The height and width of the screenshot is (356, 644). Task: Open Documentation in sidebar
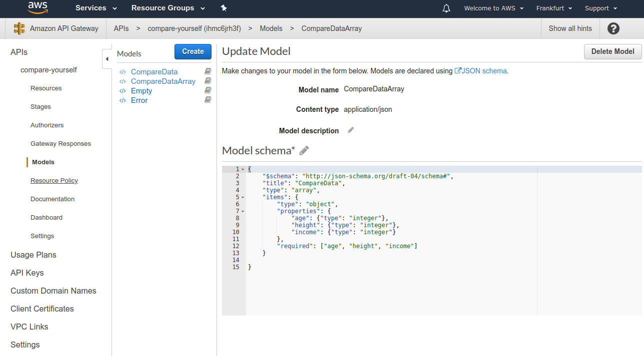tap(52, 199)
